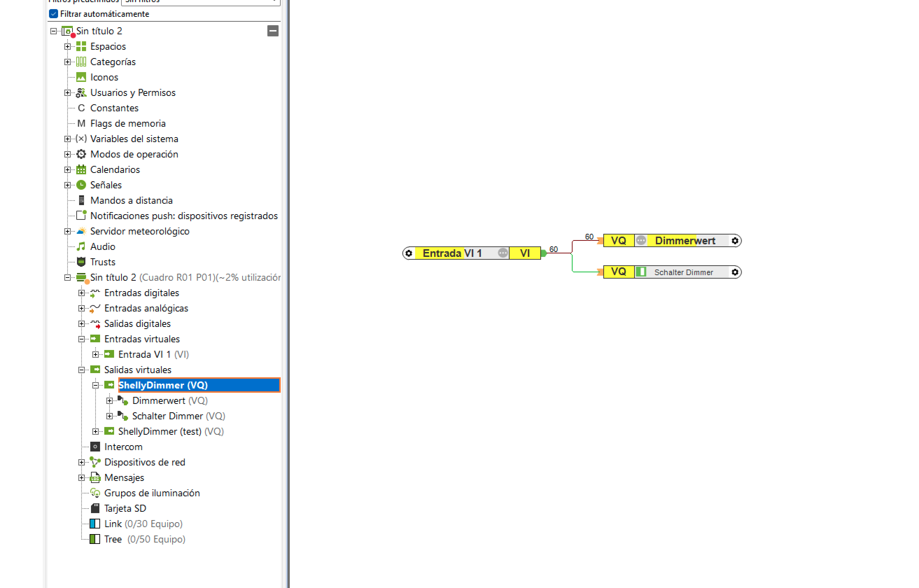Expand Schalter Dimmer (VQ) tree node
The height and width of the screenshot is (588, 919).
coord(110,416)
